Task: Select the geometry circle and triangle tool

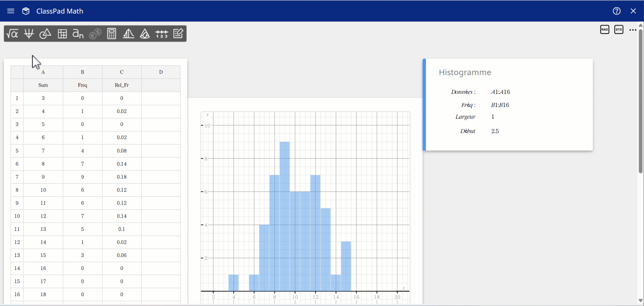Action: pos(45,34)
